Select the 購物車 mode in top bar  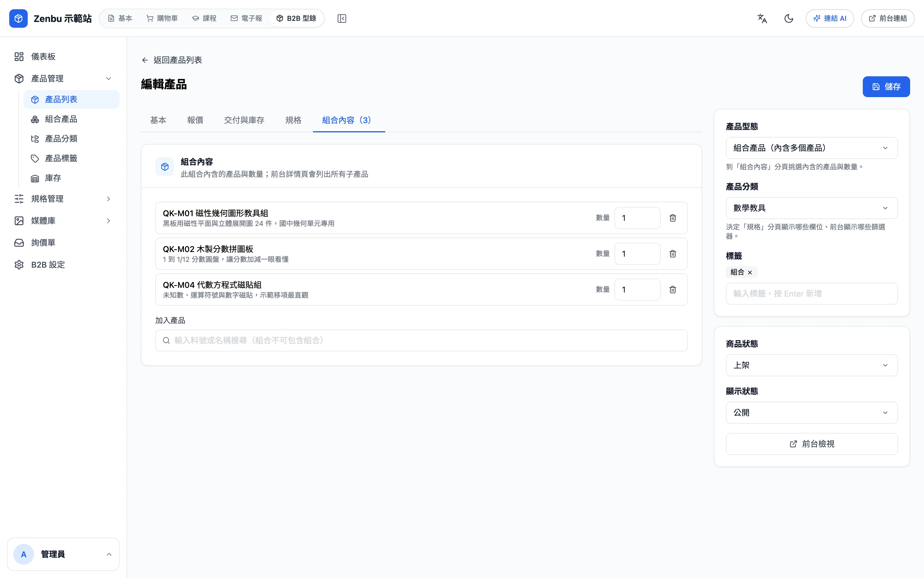[162, 18]
